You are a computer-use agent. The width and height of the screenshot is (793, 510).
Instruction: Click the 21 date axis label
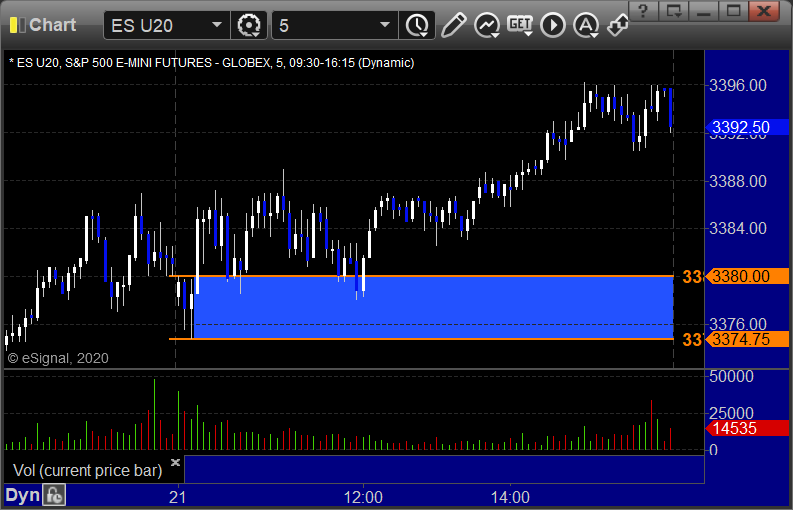click(178, 497)
